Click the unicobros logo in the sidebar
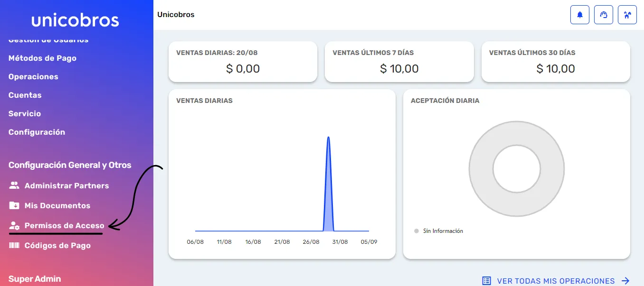Image resolution: width=644 pixels, height=286 pixels. (x=75, y=20)
